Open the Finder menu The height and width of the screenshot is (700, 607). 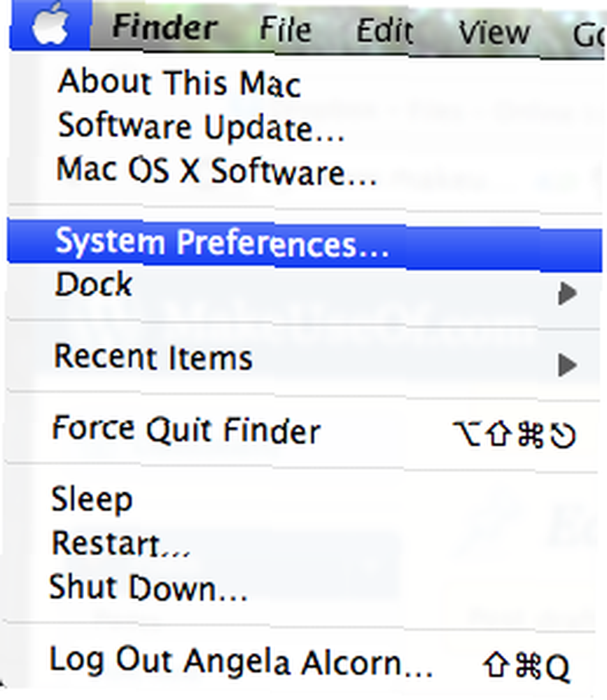[x=165, y=27]
